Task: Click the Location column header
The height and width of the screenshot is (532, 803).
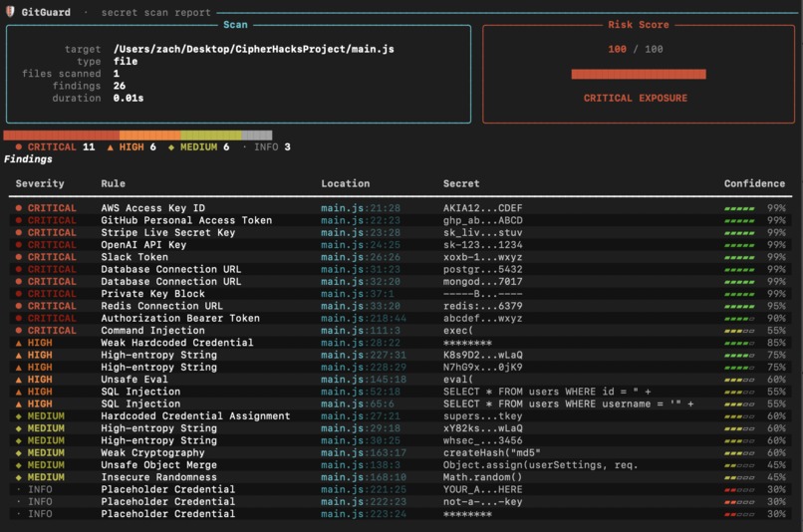Action: click(345, 183)
